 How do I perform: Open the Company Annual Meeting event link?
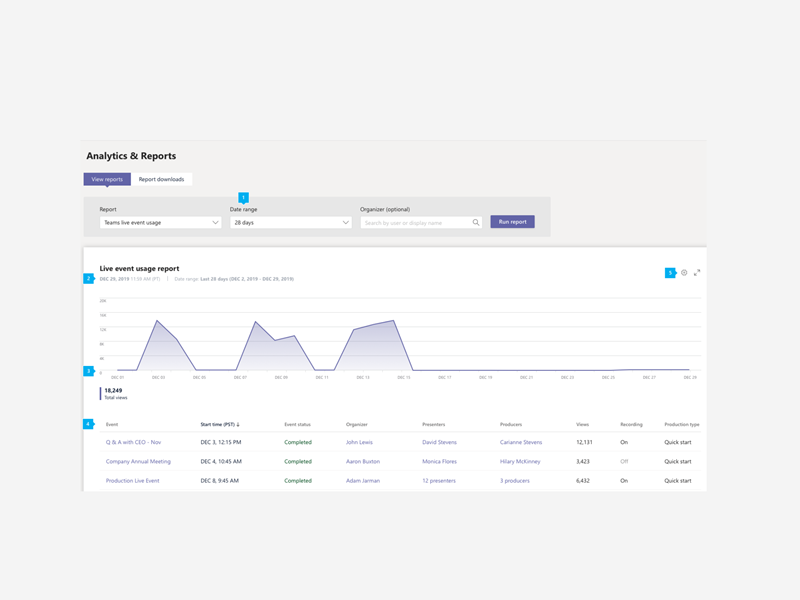click(138, 461)
